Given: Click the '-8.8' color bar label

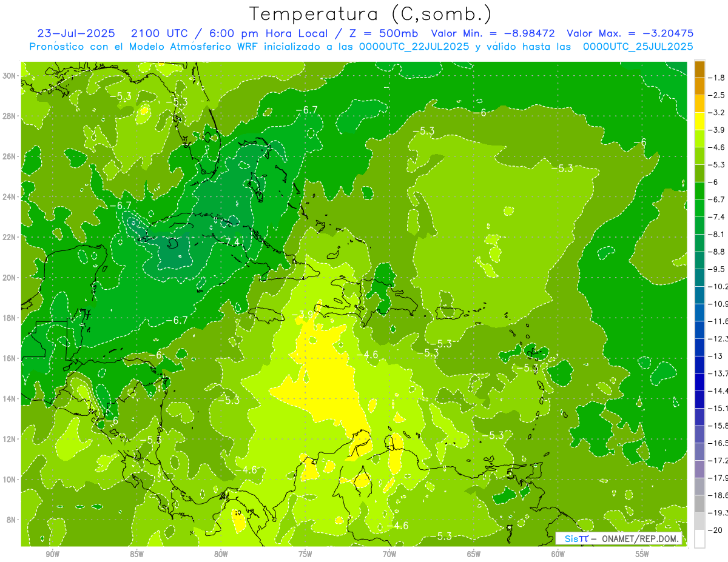Looking at the screenshot, I should pyautogui.click(x=718, y=252).
